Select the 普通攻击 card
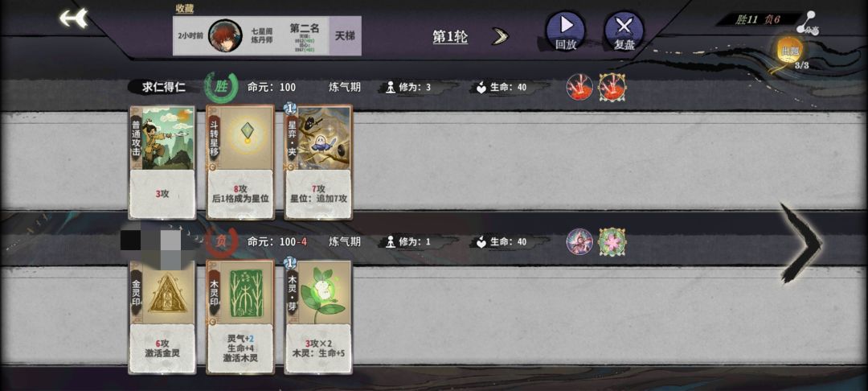This screenshot has width=868, height=391. click(162, 163)
